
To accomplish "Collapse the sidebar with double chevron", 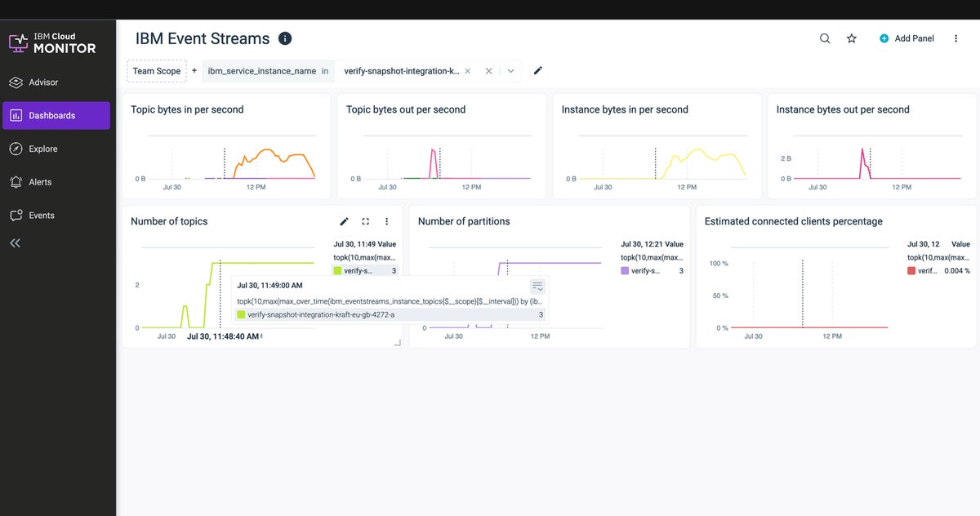I will tap(16, 243).
